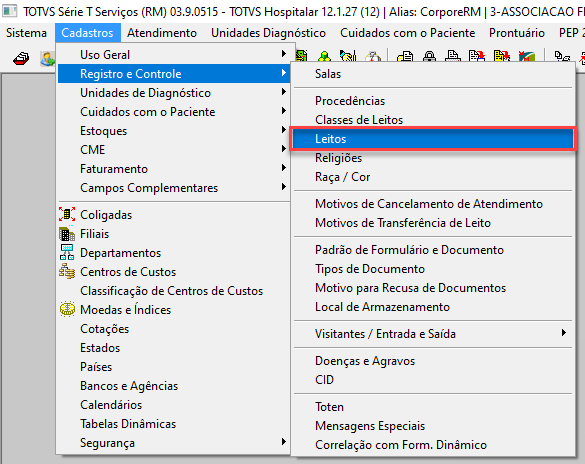Click the padlock icon in the toolbar
The image size is (585, 464).
[429, 56]
